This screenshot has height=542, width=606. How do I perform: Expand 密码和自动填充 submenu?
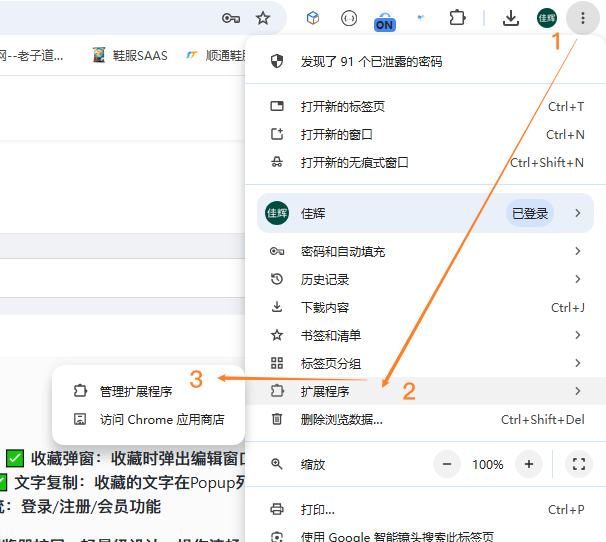[x=425, y=252]
